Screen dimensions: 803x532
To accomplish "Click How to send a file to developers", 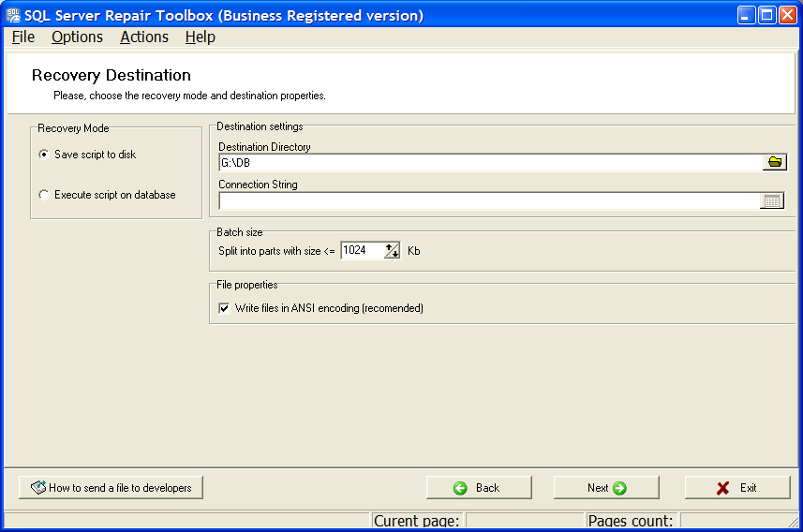I will click(111, 487).
